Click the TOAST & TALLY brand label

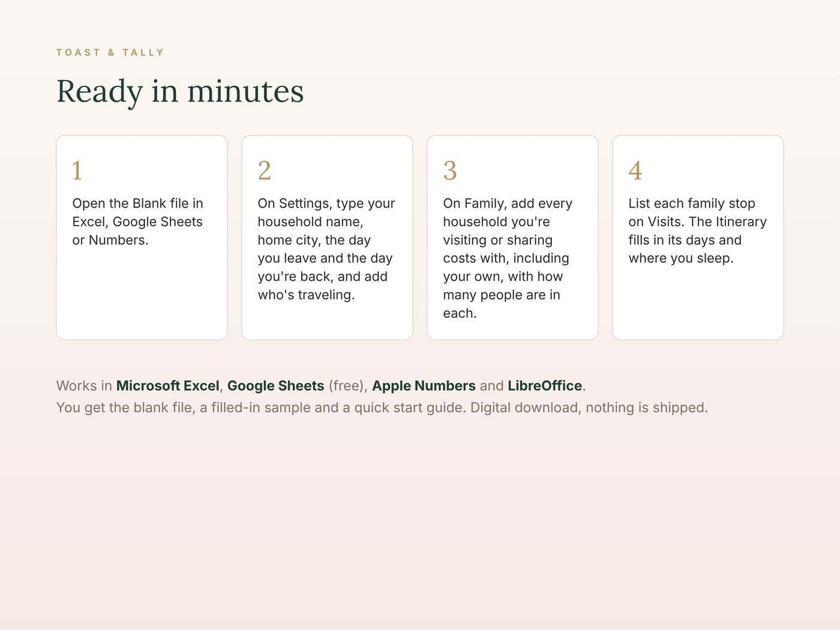pyautogui.click(x=110, y=53)
